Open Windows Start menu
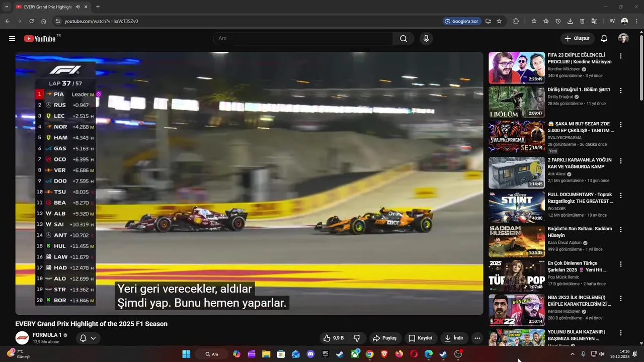The width and height of the screenshot is (644, 362). click(x=186, y=354)
